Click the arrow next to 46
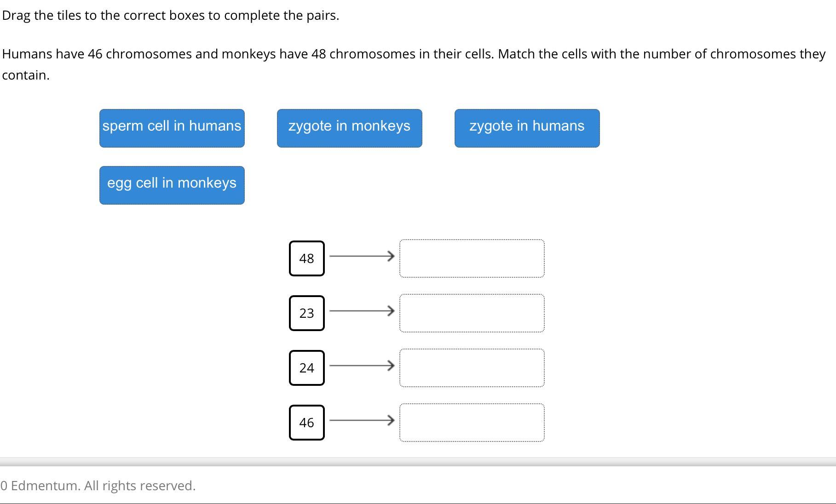Image resolution: width=836 pixels, height=504 pixels. click(362, 420)
